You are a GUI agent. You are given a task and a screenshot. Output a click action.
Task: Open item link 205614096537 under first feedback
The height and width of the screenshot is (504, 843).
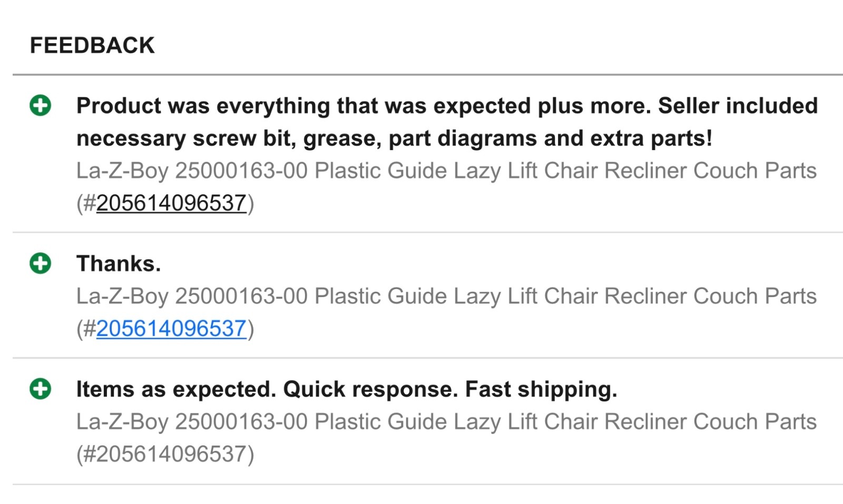pos(172,201)
